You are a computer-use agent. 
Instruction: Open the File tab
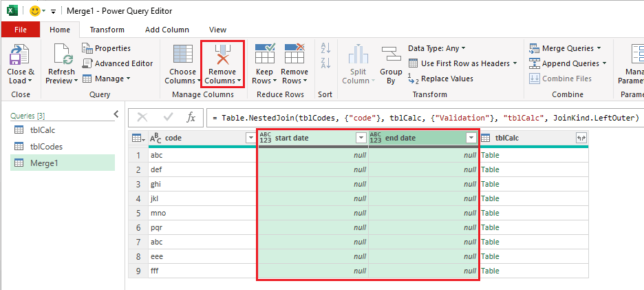pyautogui.click(x=21, y=30)
